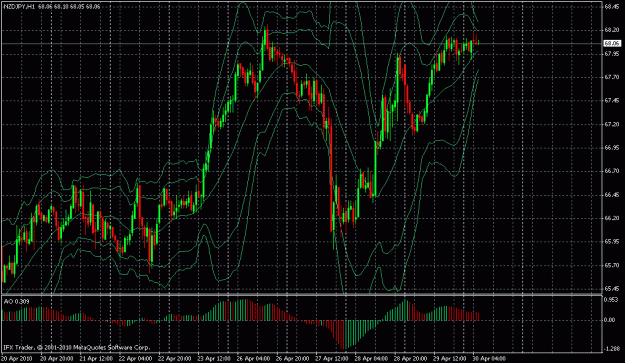Click the 0.00 indicator zero level label

pos(610,320)
